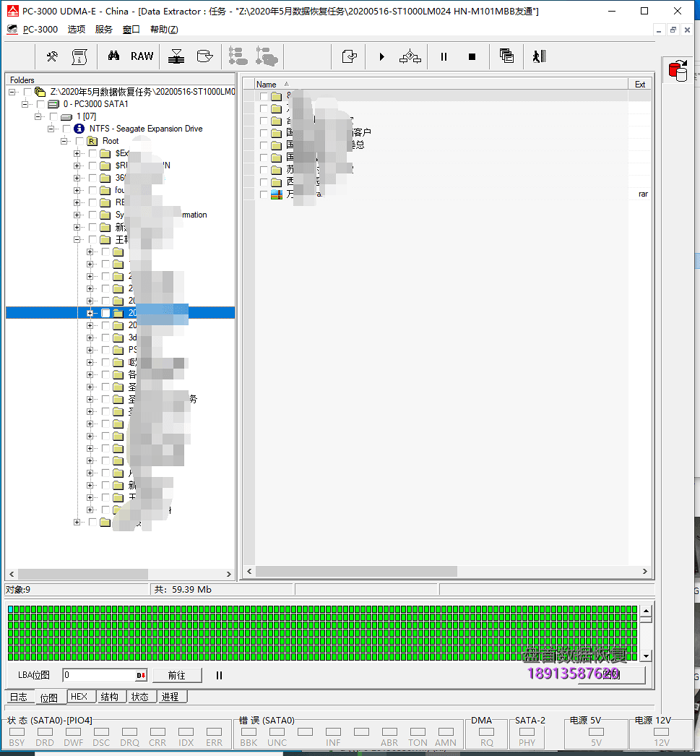Viewport: 700px width, 756px height.
Task: Click the hard drive icon of 1 [07]
Action: tap(66, 116)
